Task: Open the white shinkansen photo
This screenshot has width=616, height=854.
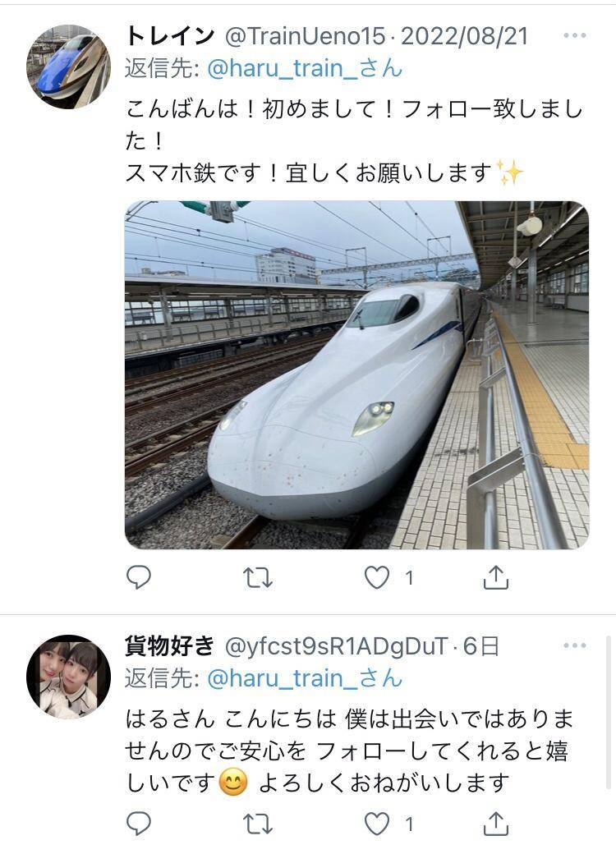Action: tap(356, 374)
